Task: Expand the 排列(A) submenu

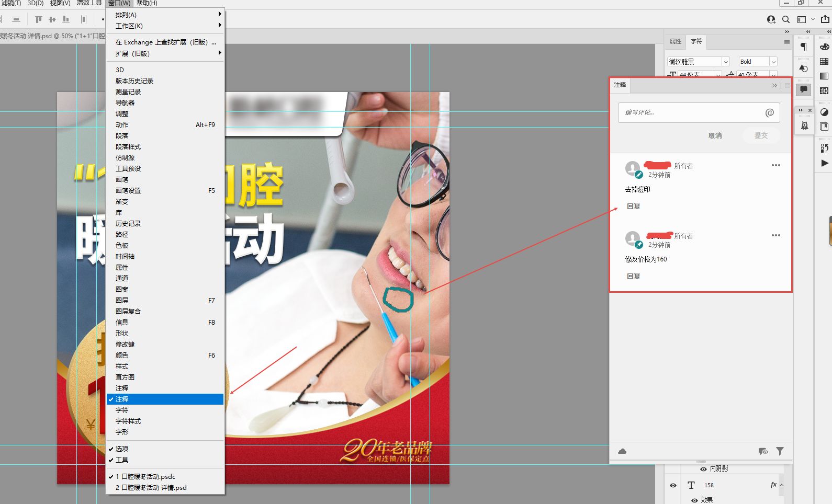Action: [x=165, y=15]
